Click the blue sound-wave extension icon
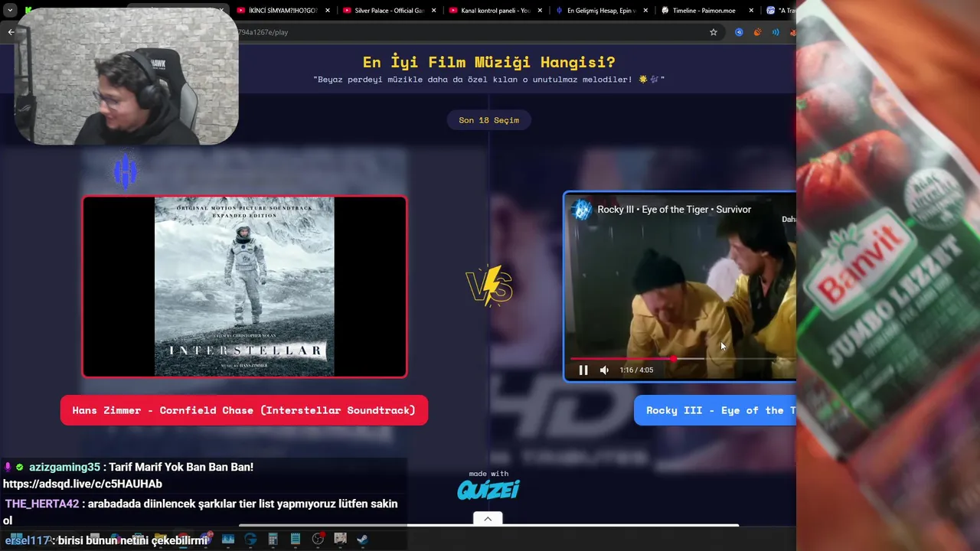 [x=776, y=32]
